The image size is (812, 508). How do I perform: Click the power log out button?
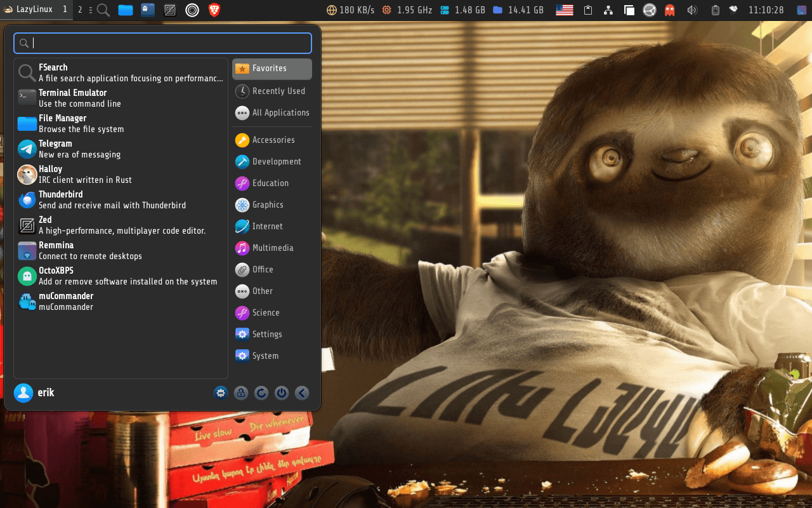point(282,393)
